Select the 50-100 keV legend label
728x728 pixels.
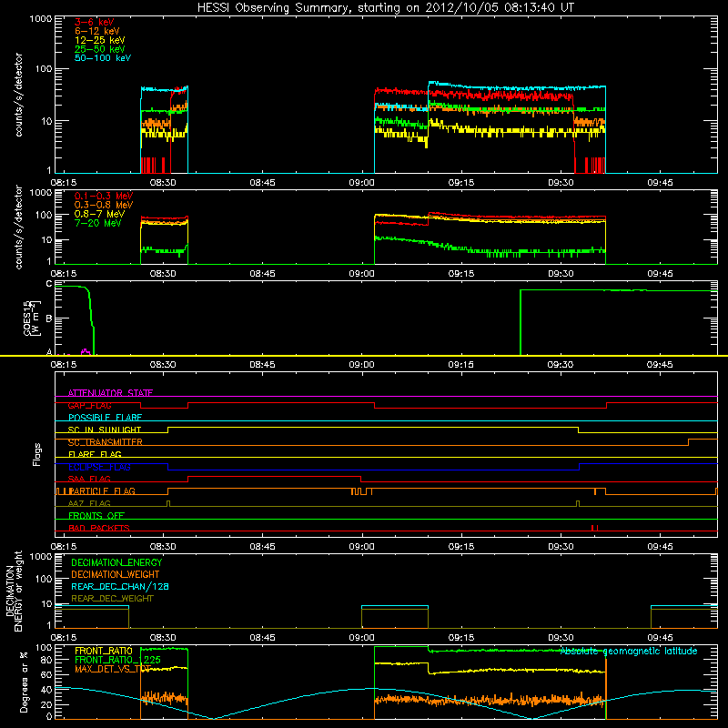coord(103,58)
